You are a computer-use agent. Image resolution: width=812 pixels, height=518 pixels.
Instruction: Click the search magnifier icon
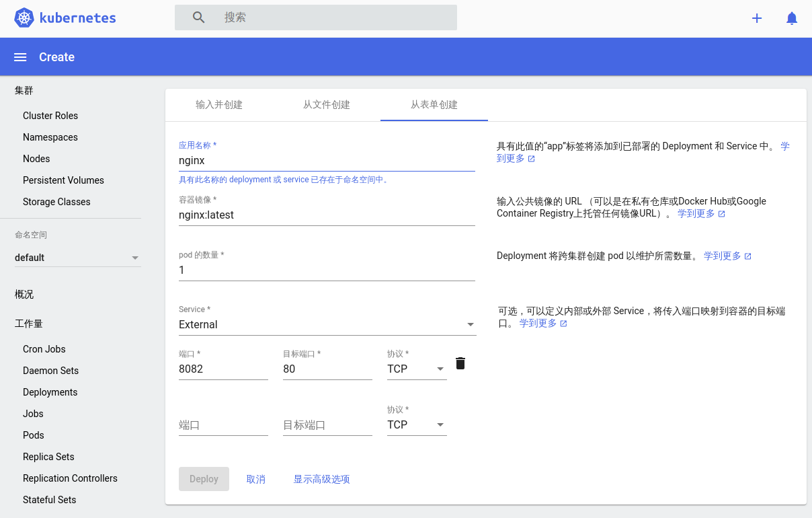tap(198, 17)
